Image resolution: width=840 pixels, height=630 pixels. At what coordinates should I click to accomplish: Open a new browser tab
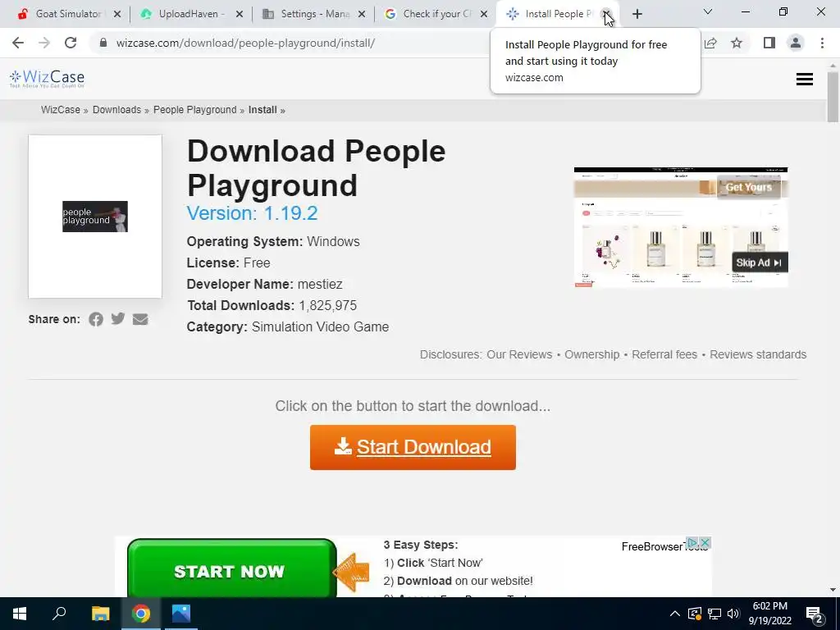point(637,14)
